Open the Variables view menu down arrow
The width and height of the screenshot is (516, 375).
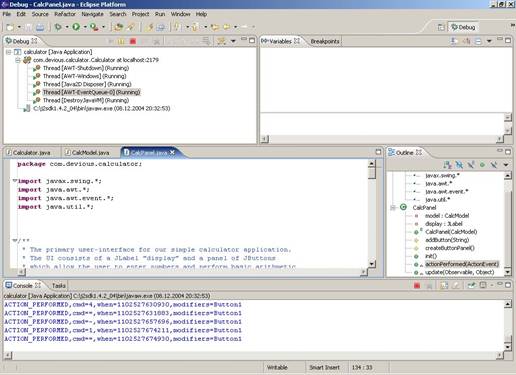click(489, 41)
